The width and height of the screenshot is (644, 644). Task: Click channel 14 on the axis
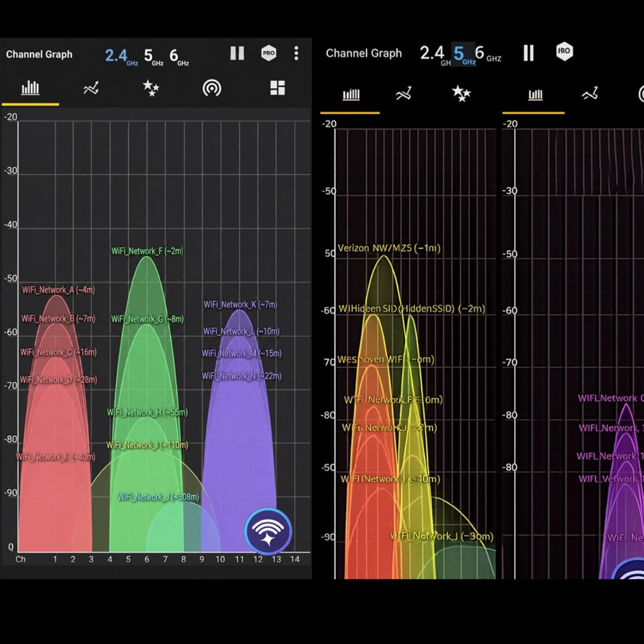click(295, 559)
